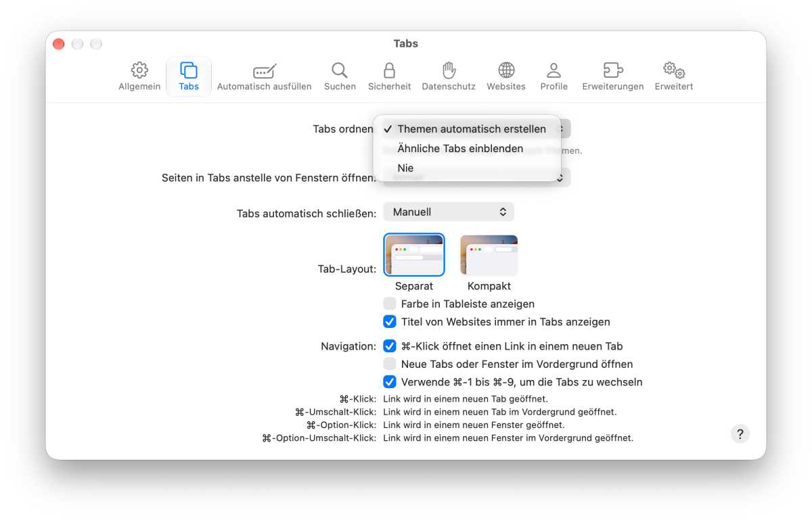Uncheck Titel von Websites immer anzeigen
812x520 pixels.
[x=390, y=322]
